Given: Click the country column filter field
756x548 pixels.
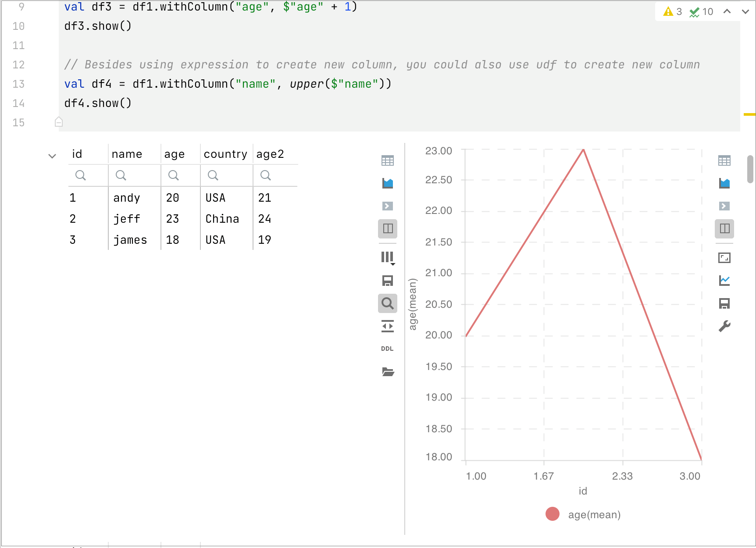Looking at the screenshot, I should click(226, 175).
